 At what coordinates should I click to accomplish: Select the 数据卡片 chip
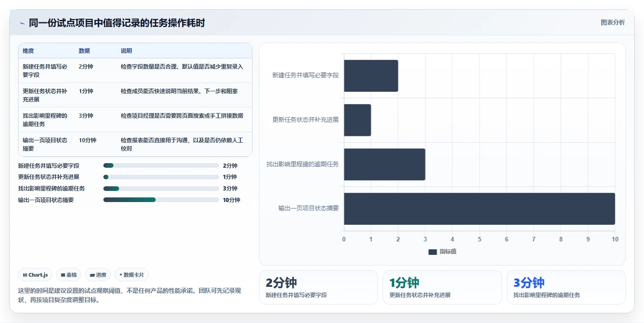(132, 275)
